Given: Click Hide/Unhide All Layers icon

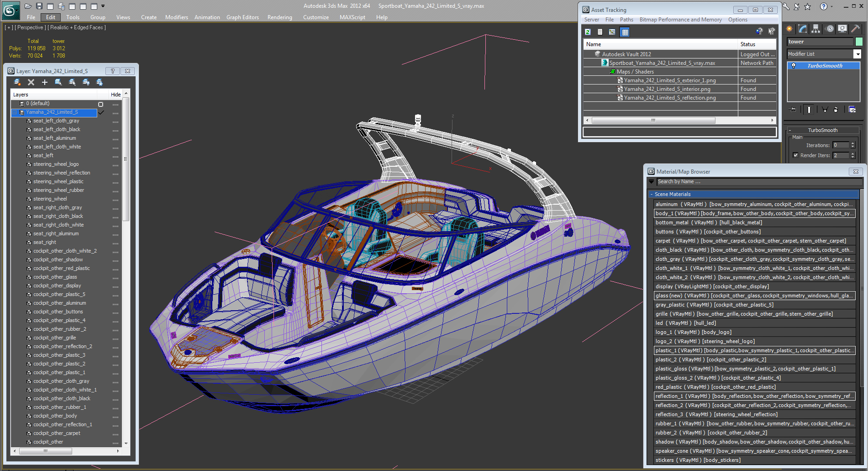Looking at the screenshot, I should click(86, 82).
